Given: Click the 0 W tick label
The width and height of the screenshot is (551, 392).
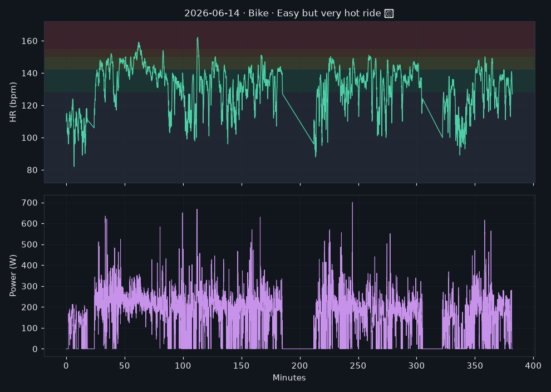Looking at the screenshot, I should pos(35,349).
